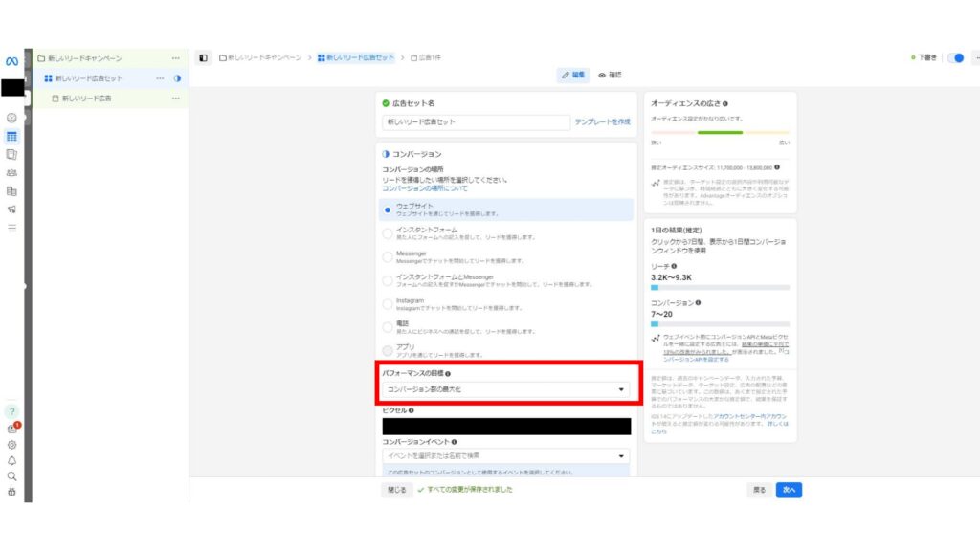The image size is (980, 551).
Task: Open options menu next to 新しいリードキャンペーン
Action: click(x=175, y=57)
